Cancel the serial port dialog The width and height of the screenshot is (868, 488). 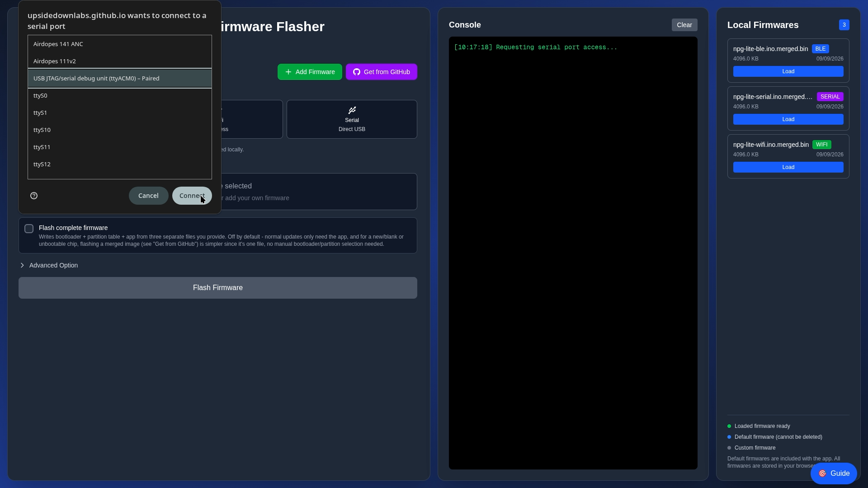click(148, 196)
